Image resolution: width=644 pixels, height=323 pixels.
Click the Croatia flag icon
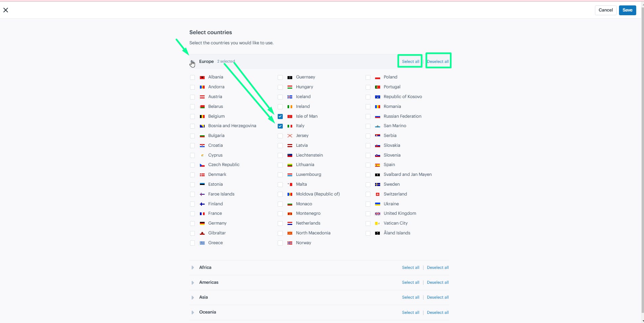coord(202,145)
